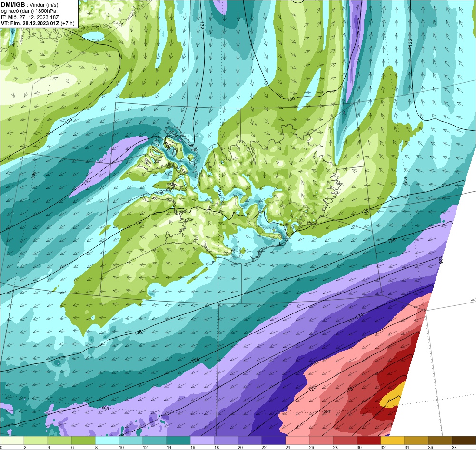The width and height of the screenshot is (476, 450).
Task: Click the legend scale label "20"
Action: coord(240,447)
